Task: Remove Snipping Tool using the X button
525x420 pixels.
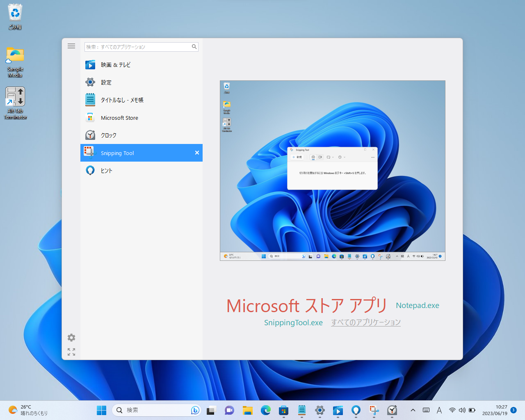Action: 197,153
